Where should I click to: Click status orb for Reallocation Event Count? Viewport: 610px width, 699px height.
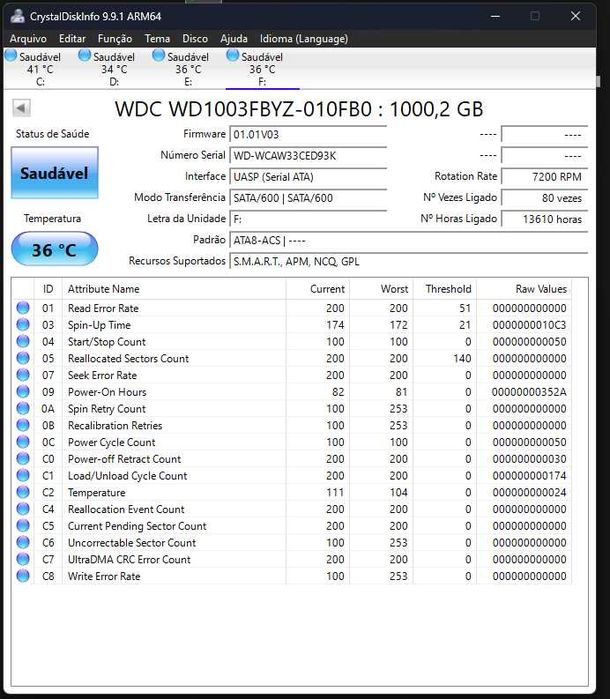[23, 509]
